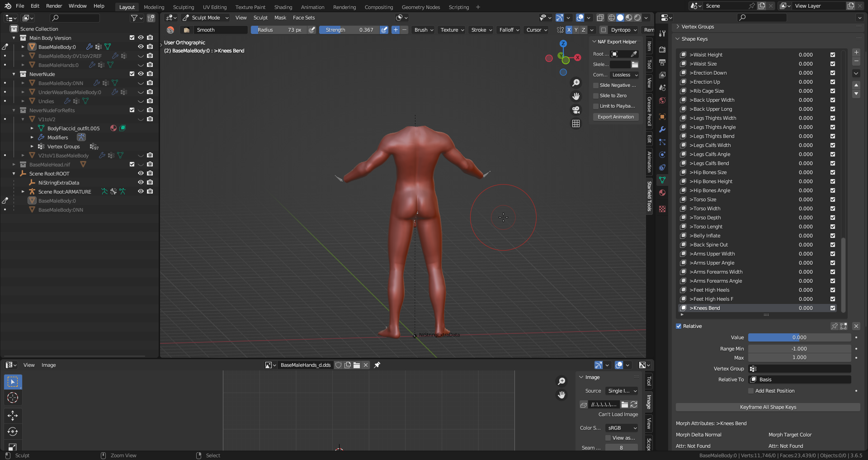Open the Skeleton folder browse icon
Viewport: 868px width, 460px height.
pyautogui.click(x=635, y=64)
